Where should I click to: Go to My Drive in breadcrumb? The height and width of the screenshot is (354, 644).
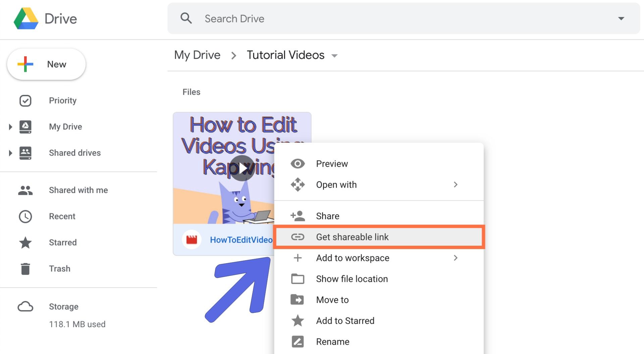pyautogui.click(x=197, y=55)
